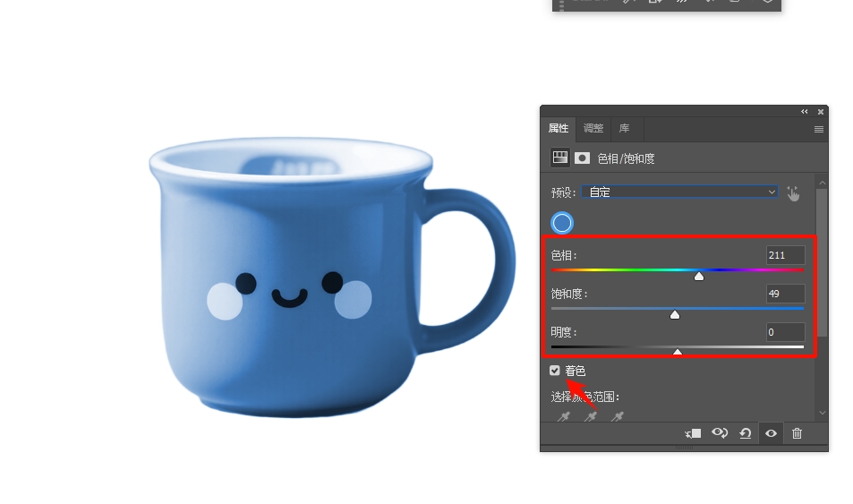This screenshot has height=504, width=853.
Task: Activate the on-image targeted adjustment hand tool
Action: pyautogui.click(x=793, y=192)
